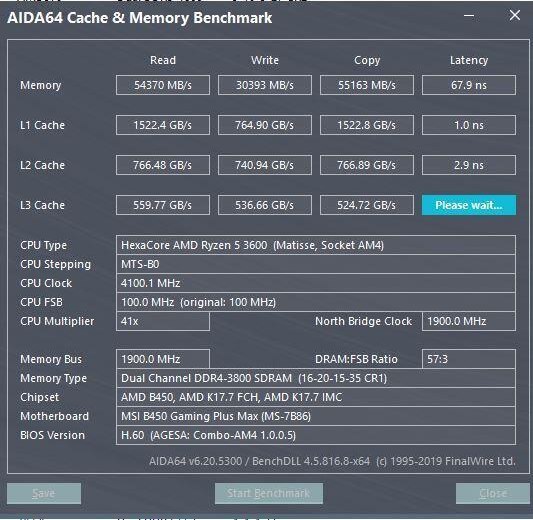Click the CPU Clock field 4100.1 MHz

pos(316,283)
